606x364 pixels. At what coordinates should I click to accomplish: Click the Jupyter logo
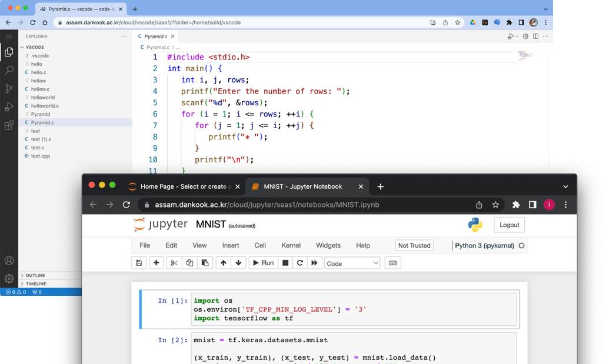pyautogui.click(x=161, y=225)
